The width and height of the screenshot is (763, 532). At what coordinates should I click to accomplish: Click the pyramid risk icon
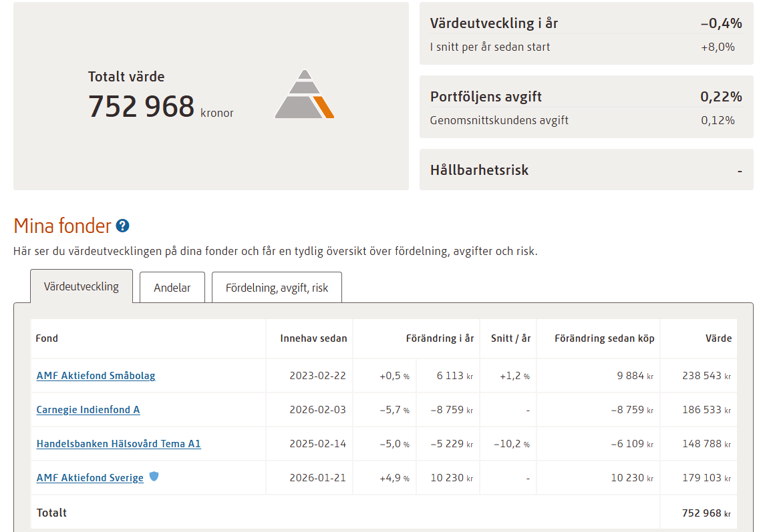(304, 95)
